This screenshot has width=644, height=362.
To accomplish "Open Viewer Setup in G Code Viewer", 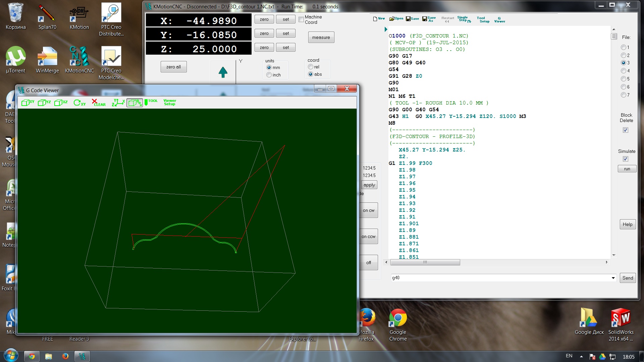I will (x=169, y=102).
